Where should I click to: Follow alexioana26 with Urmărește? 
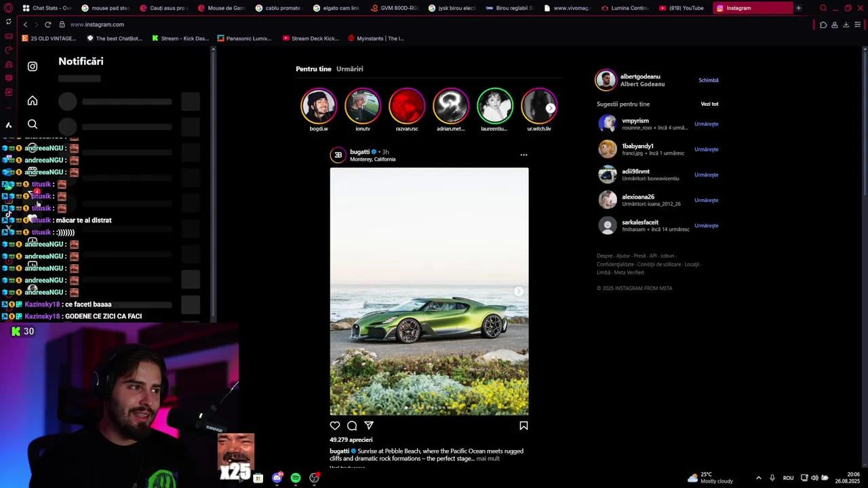coord(706,200)
